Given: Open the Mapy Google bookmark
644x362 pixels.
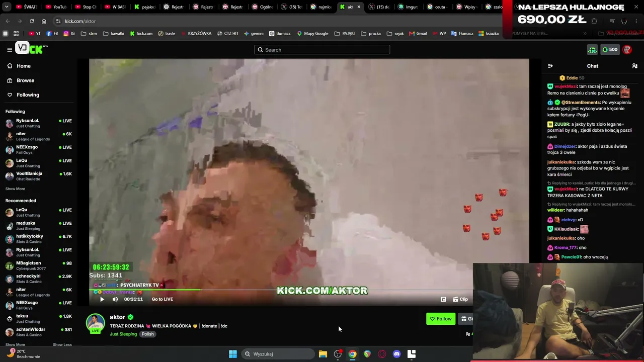Looking at the screenshot, I should click(x=312, y=34).
